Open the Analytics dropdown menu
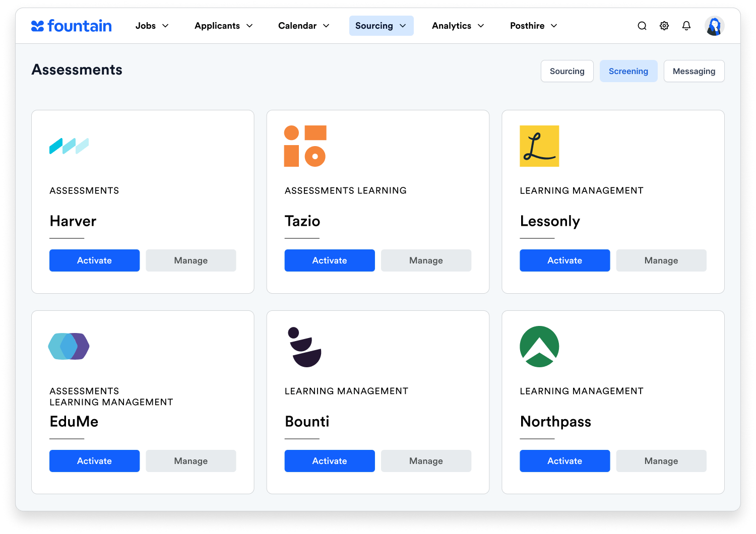756x534 pixels. pos(458,26)
